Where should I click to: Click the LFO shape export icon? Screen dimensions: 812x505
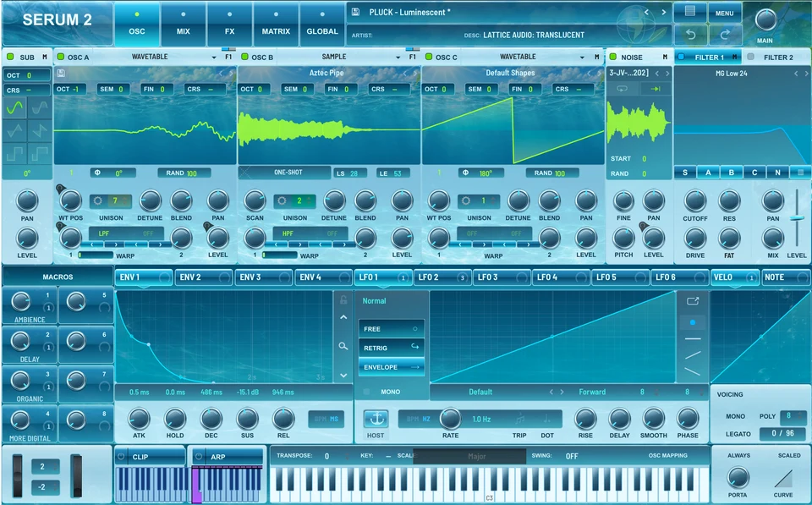tap(693, 301)
